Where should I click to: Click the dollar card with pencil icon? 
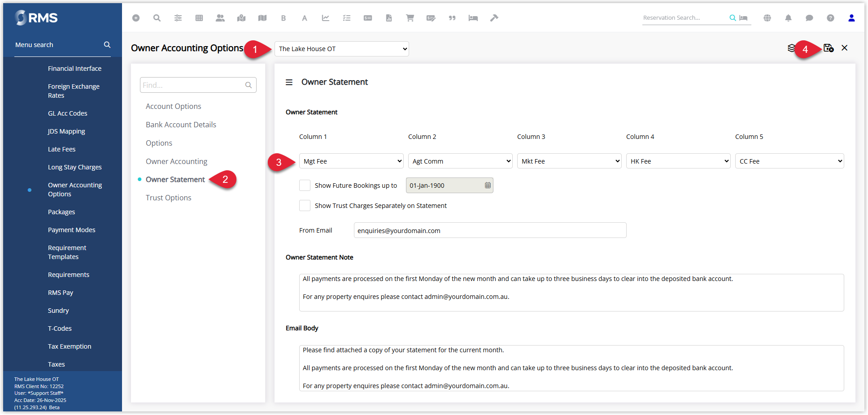tap(431, 18)
